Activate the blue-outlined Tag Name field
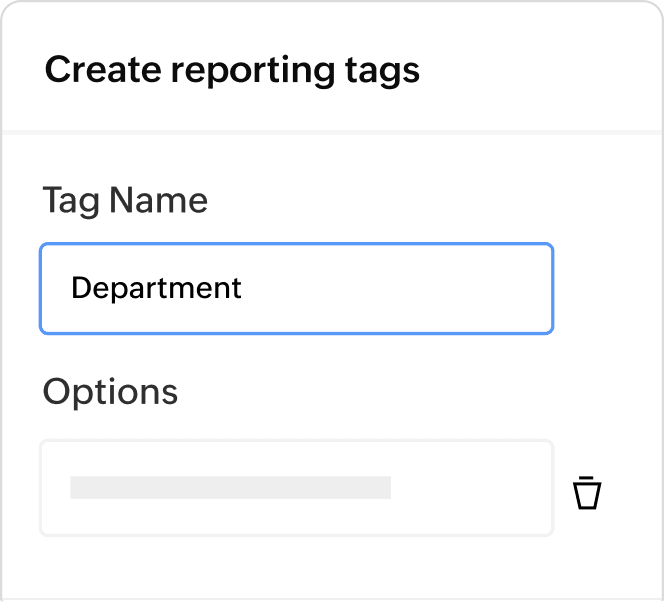This screenshot has height=602, width=664. click(296, 288)
